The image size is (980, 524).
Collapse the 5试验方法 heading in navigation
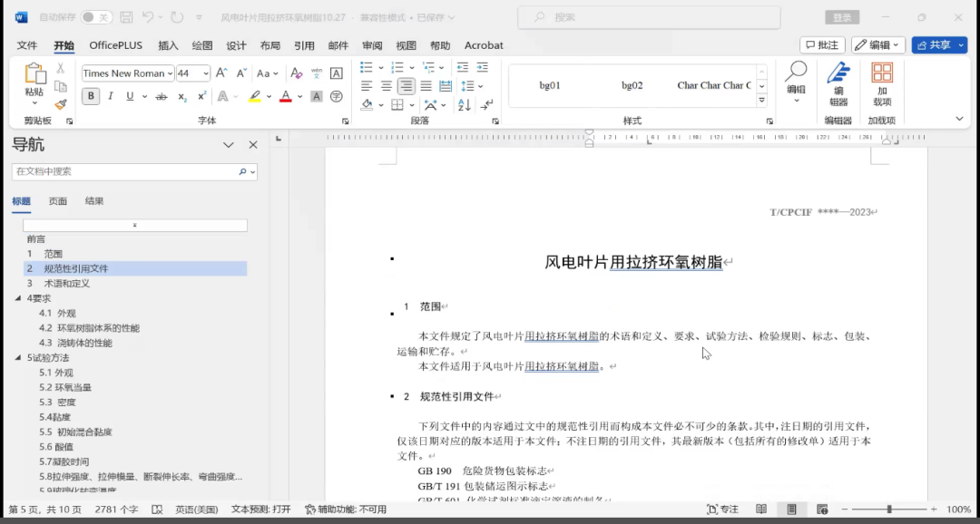[x=17, y=358]
